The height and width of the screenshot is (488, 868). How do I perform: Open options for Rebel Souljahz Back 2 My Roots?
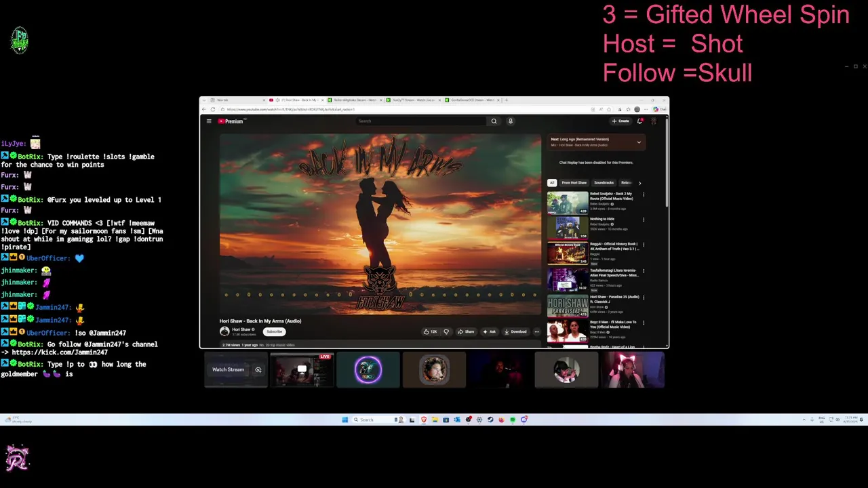coord(644,195)
